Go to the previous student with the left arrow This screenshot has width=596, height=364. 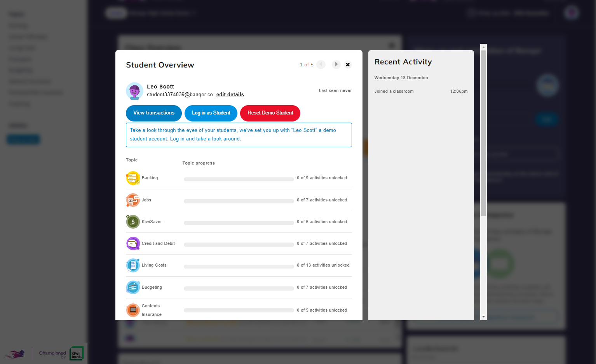point(321,64)
